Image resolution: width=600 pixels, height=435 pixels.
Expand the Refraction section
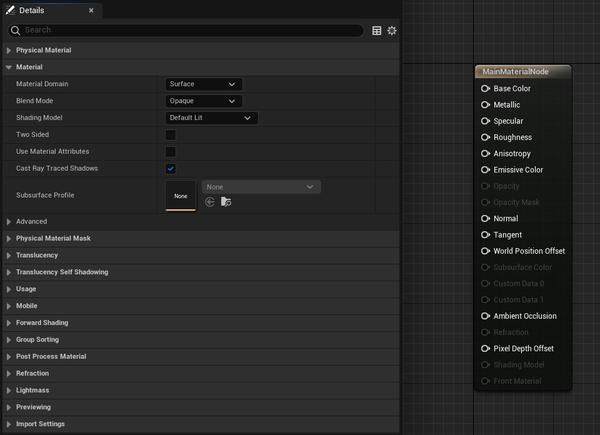(8, 373)
